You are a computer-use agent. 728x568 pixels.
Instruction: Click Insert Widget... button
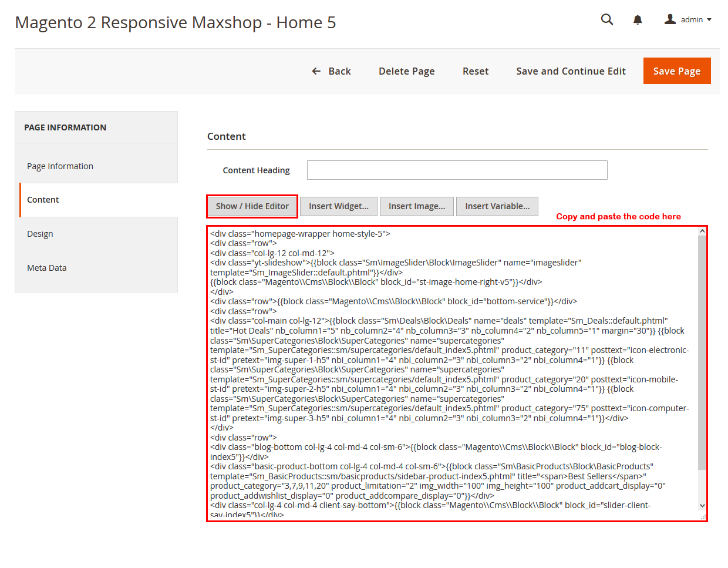(x=339, y=206)
